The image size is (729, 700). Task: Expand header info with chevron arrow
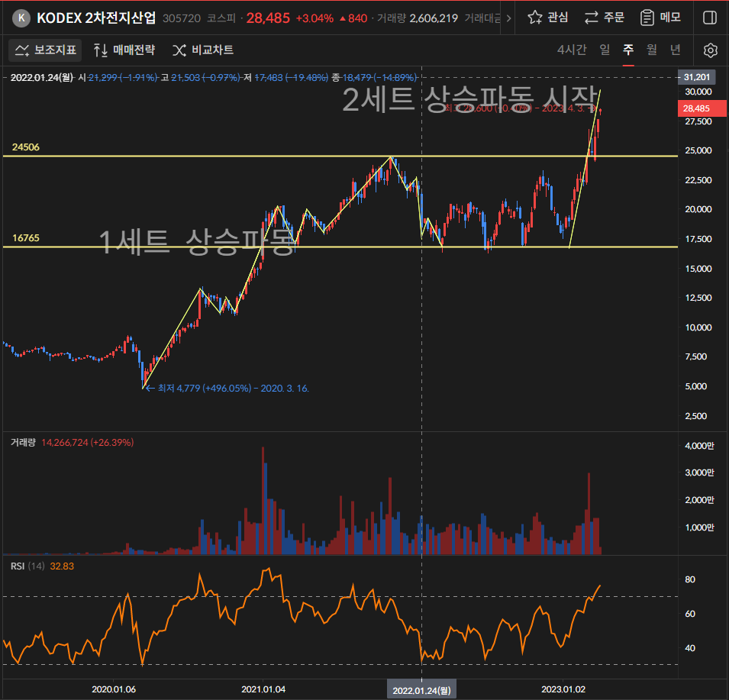508,18
